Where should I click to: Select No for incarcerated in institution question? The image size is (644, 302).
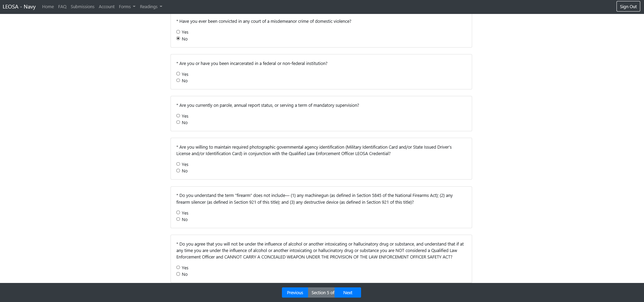(x=178, y=81)
